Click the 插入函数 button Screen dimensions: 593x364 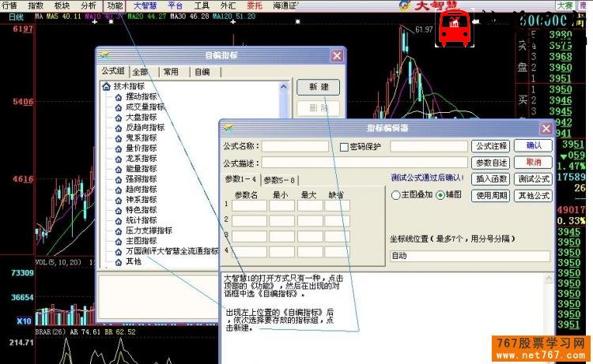coord(490,178)
